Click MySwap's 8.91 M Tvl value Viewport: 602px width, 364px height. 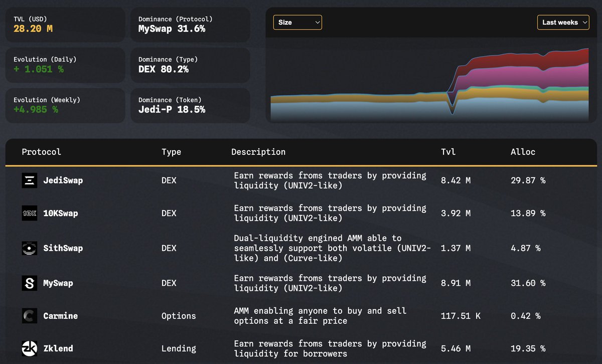(x=456, y=283)
